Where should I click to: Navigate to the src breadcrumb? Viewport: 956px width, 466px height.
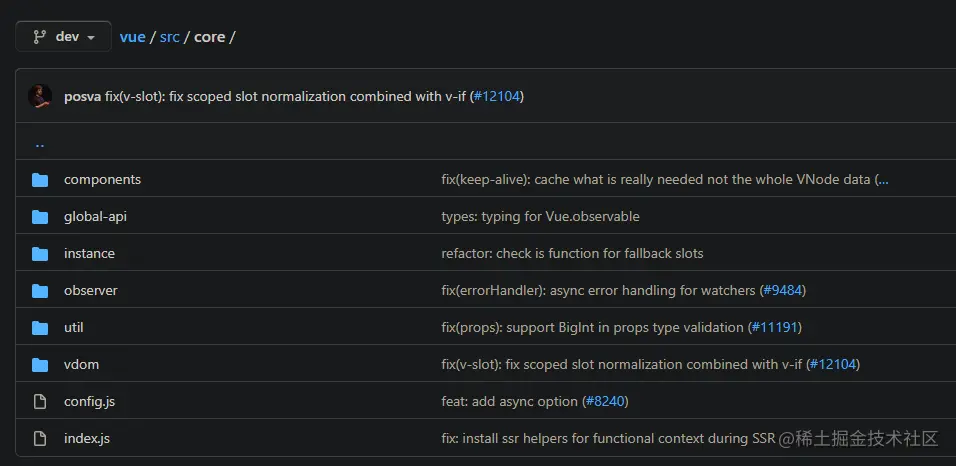(170, 37)
